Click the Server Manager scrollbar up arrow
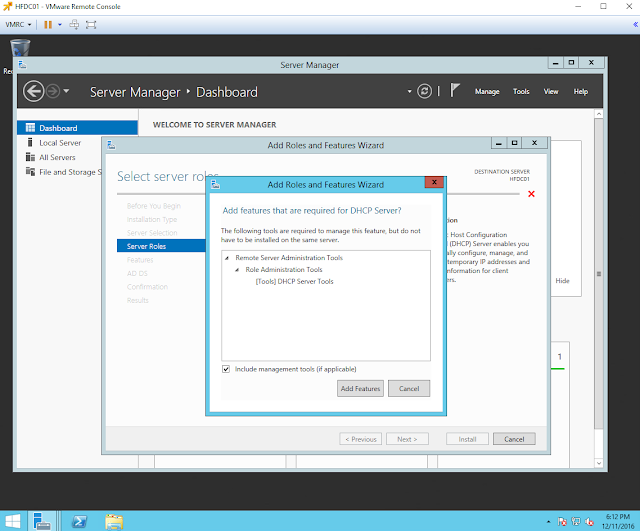 (x=599, y=114)
